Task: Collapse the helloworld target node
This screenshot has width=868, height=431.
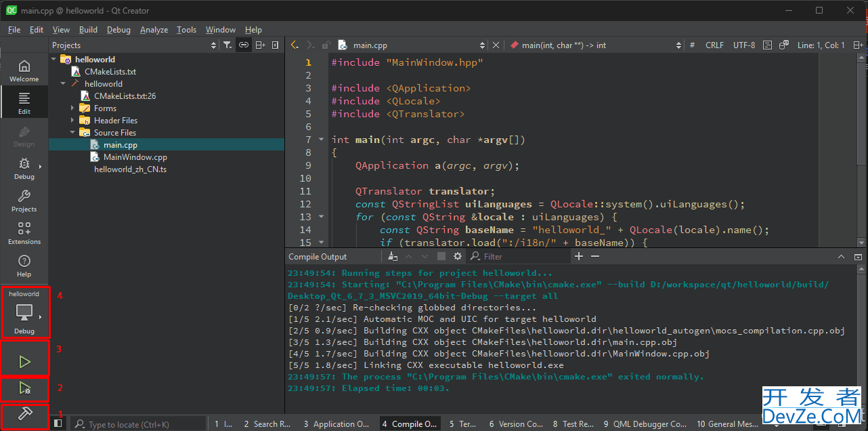Action: [63, 84]
